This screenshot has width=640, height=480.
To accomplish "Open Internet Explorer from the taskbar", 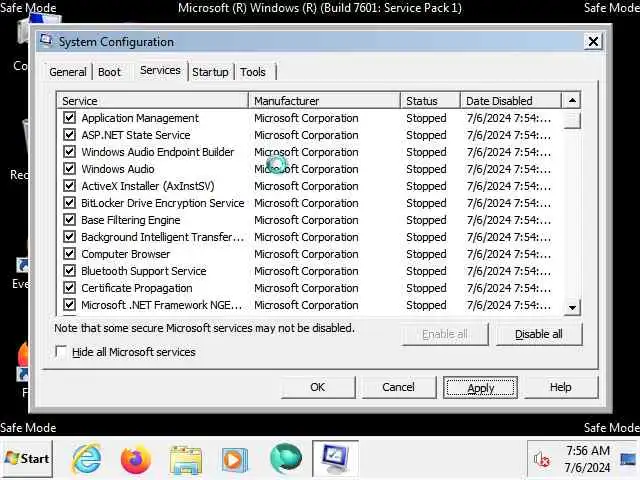I will (x=87, y=458).
